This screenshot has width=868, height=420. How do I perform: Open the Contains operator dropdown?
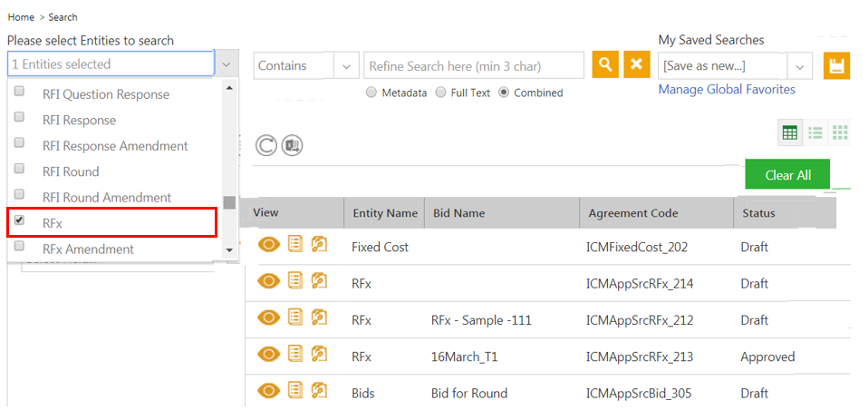coord(306,65)
